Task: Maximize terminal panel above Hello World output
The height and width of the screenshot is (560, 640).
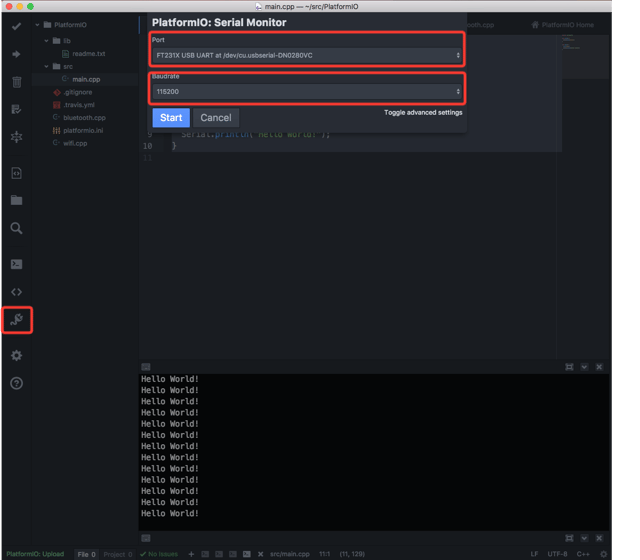Action: coord(569,367)
